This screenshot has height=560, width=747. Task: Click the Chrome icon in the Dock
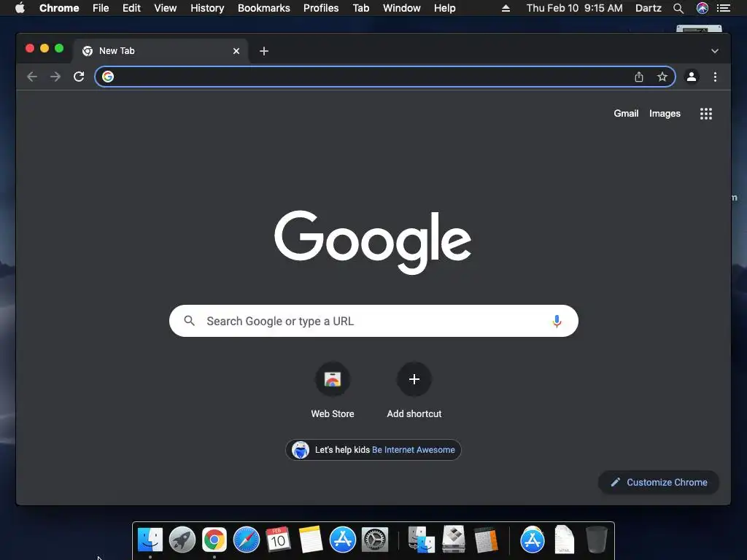[214, 540]
